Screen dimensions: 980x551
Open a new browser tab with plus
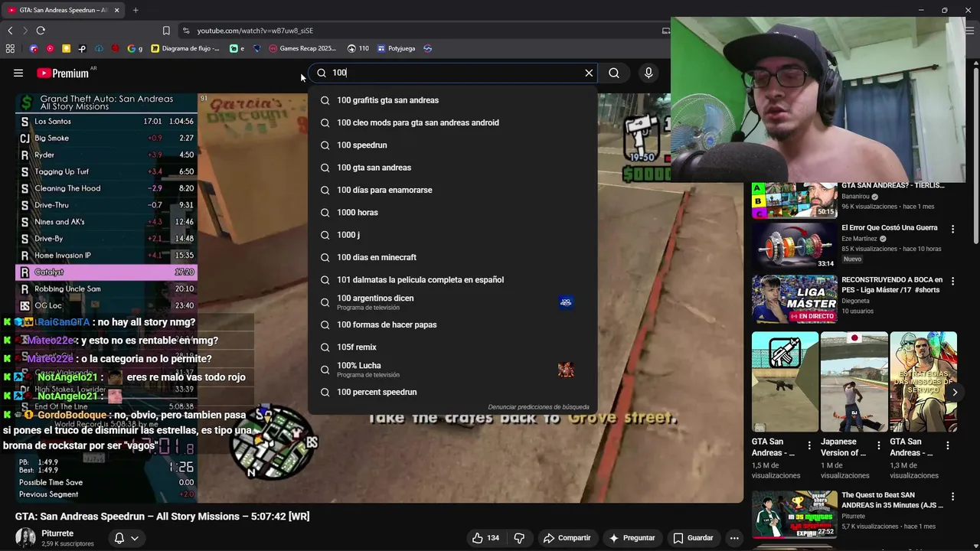pyautogui.click(x=136, y=10)
